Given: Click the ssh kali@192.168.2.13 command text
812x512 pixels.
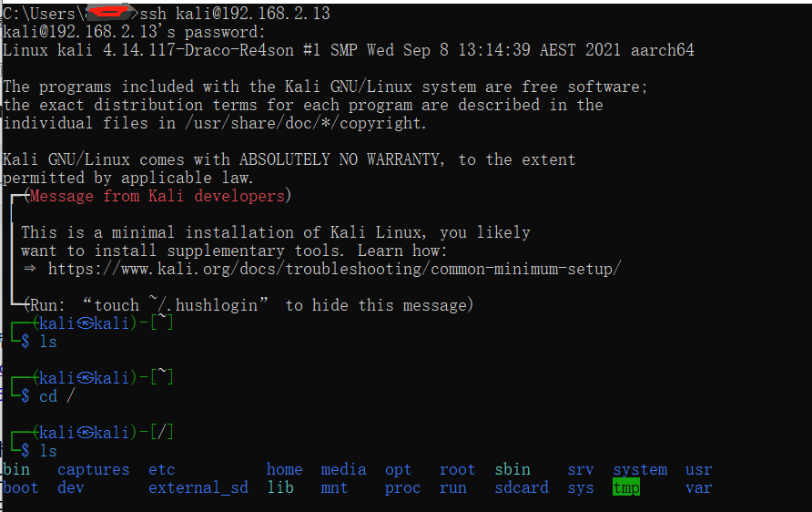Looking at the screenshot, I should point(235,14).
